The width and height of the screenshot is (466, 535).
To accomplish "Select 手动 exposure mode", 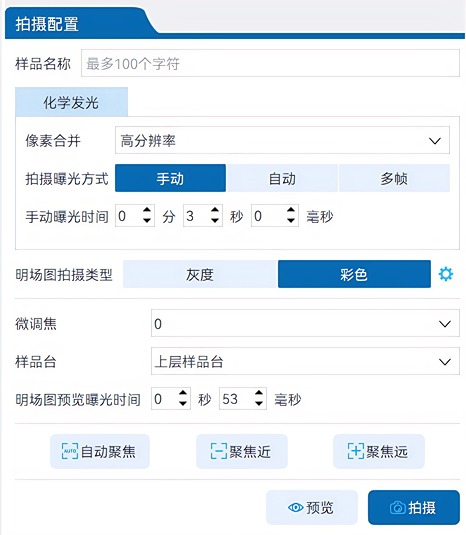I will click(x=170, y=178).
